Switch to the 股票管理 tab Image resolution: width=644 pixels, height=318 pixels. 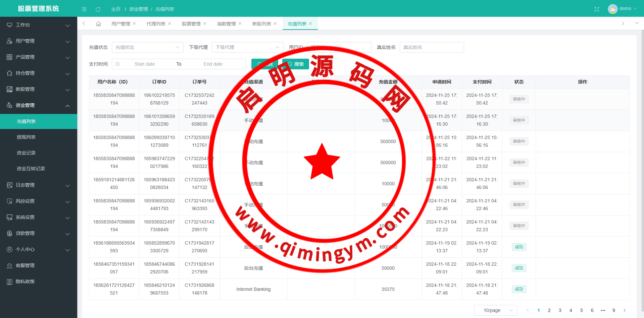click(191, 24)
